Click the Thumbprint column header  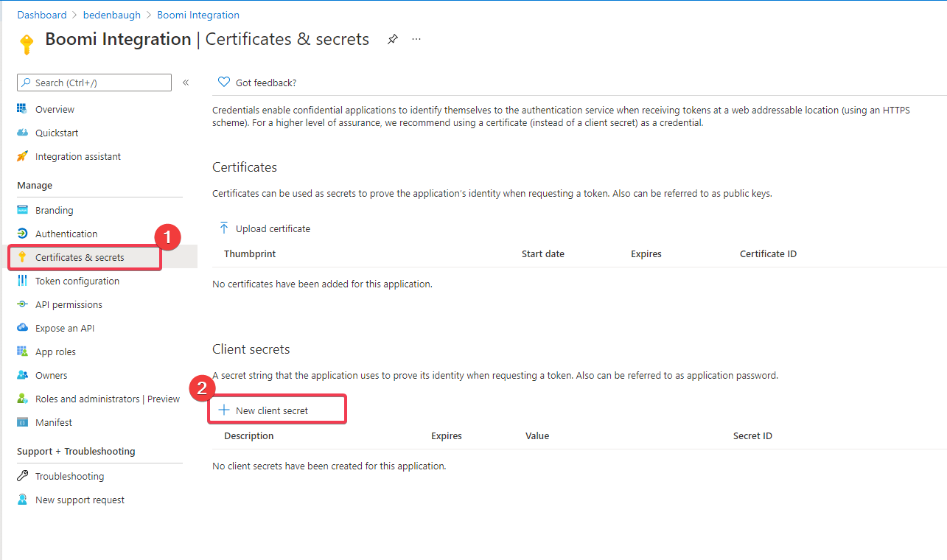point(250,253)
